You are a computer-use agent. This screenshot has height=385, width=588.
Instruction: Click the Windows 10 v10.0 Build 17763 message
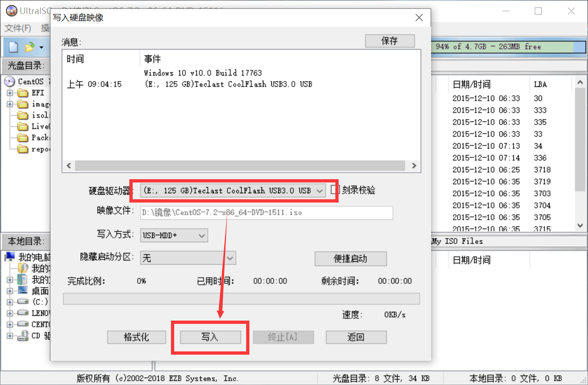(x=203, y=73)
